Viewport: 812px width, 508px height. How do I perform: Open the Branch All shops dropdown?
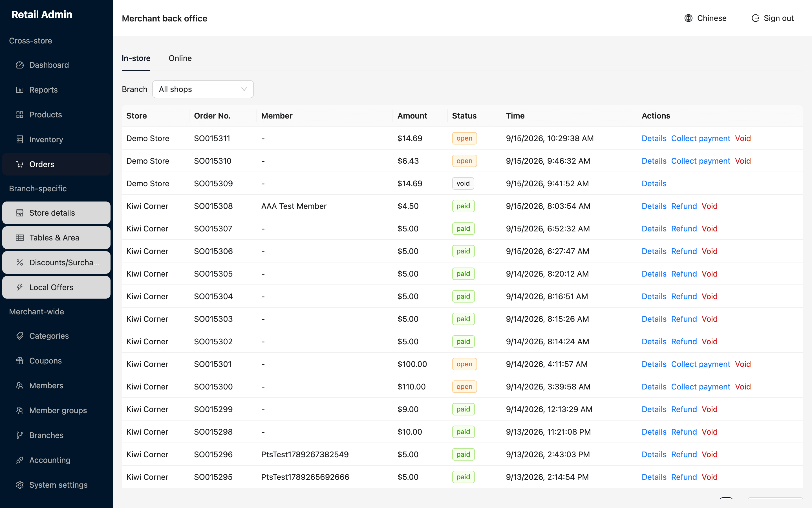[203, 89]
